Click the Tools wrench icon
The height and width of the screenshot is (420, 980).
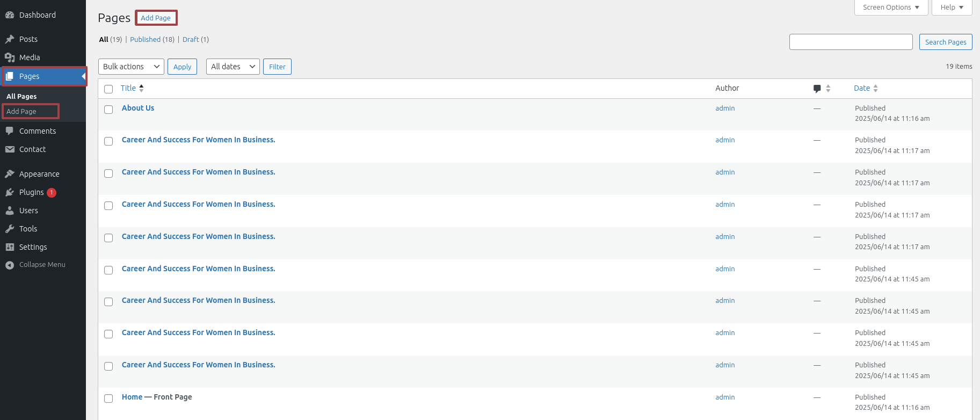point(10,229)
